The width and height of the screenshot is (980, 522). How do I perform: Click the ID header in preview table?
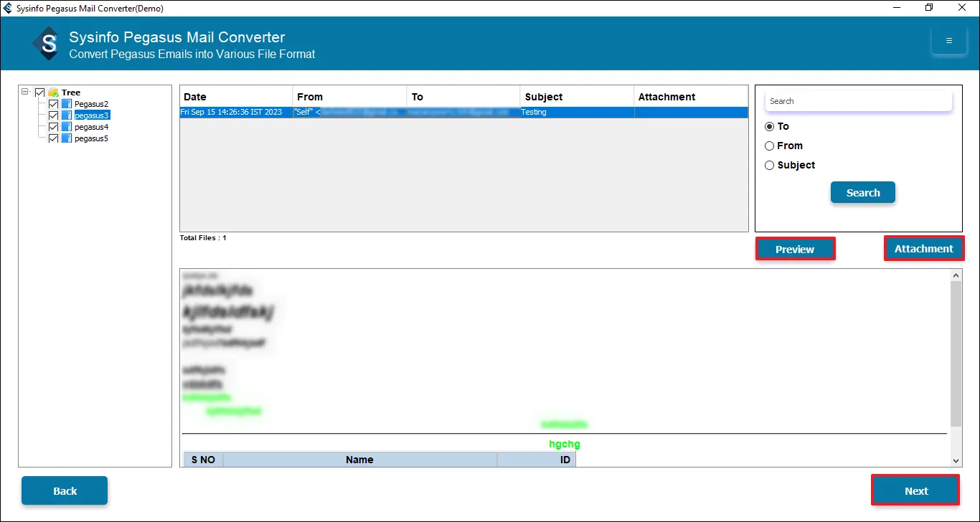[x=536, y=460]
